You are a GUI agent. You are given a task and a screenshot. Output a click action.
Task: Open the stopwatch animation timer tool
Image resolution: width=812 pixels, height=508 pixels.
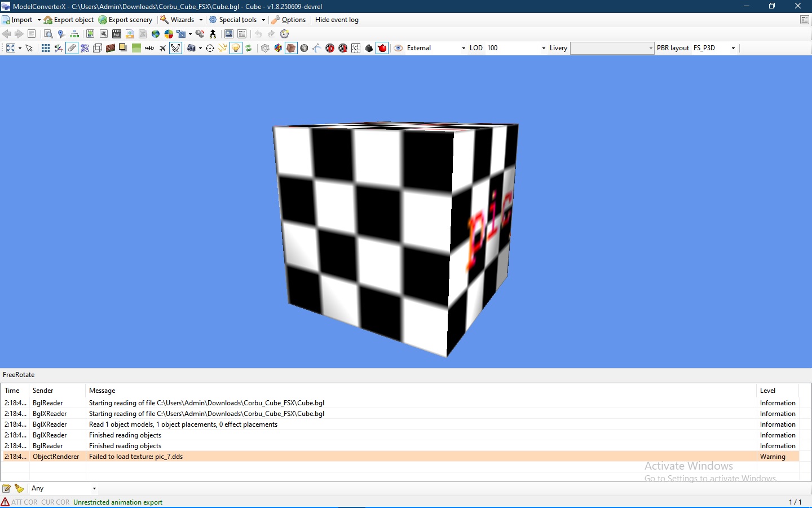point(285,34)
